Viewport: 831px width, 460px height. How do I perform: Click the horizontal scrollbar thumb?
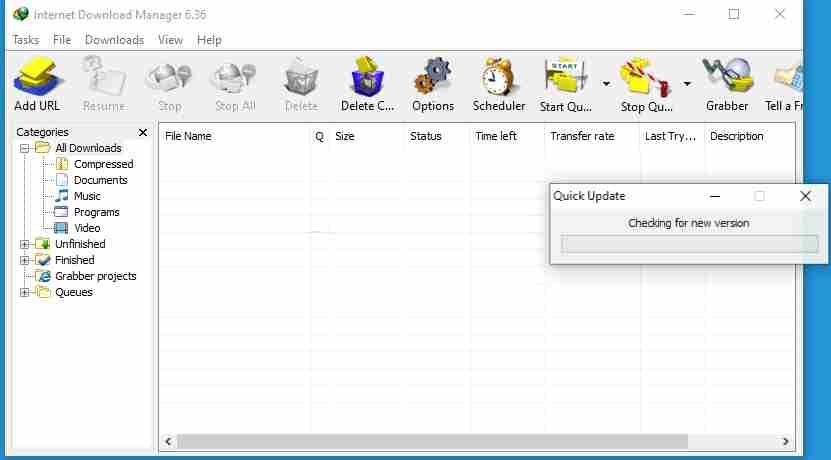(432, 441)
